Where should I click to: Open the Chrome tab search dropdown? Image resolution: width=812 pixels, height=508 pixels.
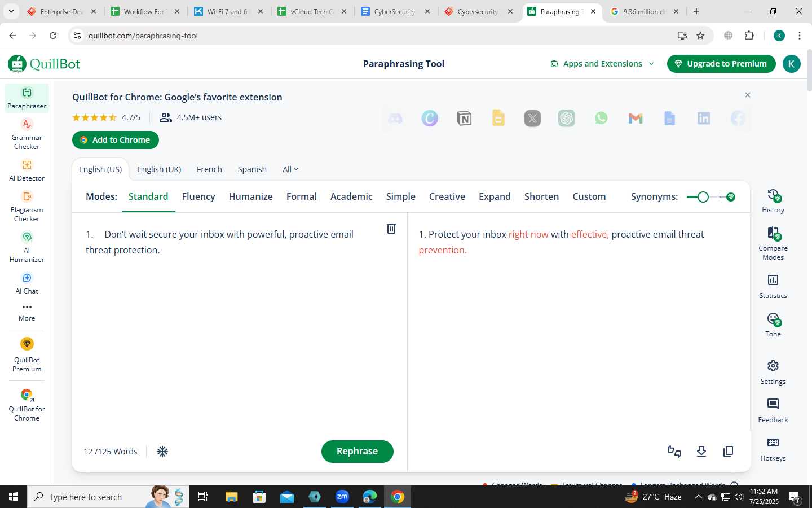11,11
